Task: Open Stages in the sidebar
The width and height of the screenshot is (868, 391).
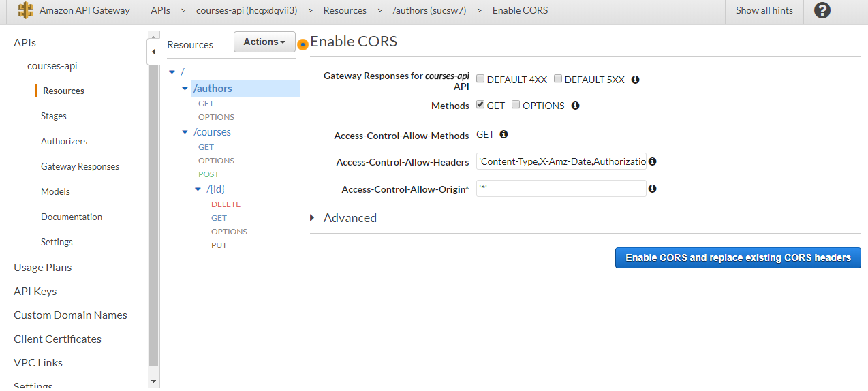Action: coord(54,116)
